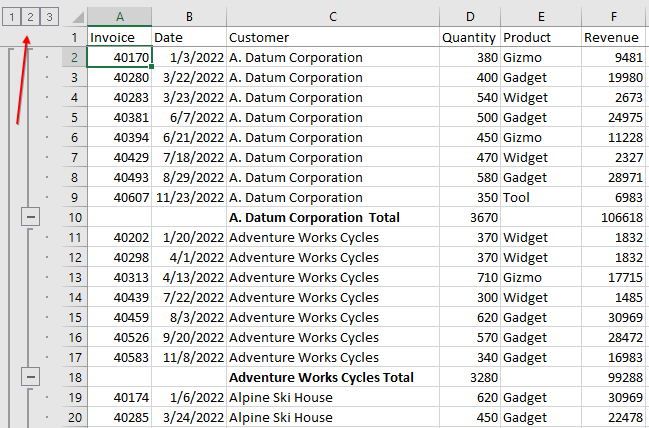Select date cell 6/21/2022
Image resolution: width=649 pixels, height=428 pixels.
[189, 137]
